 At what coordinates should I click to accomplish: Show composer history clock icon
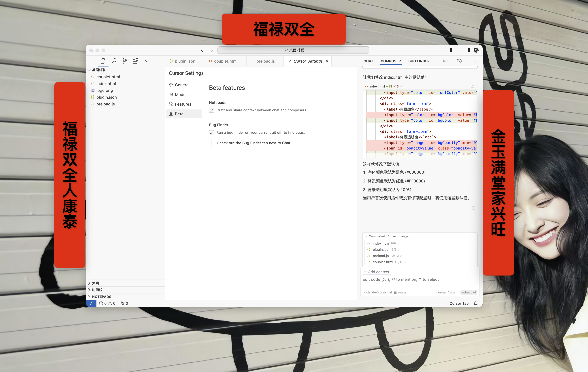tap(459, 61)
